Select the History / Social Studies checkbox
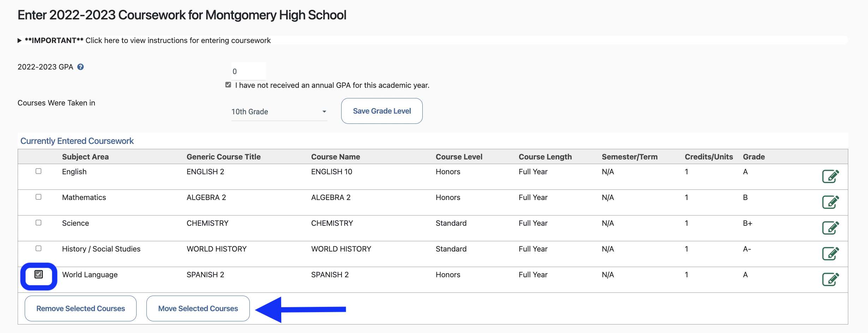Viewport: 868px width, 333px height. 38,248
